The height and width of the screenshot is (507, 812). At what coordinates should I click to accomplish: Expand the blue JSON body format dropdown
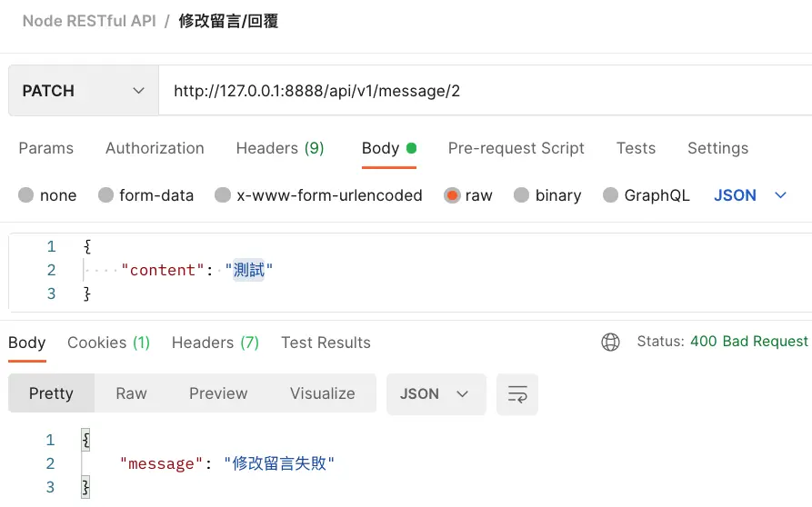(x=750, y=195)
